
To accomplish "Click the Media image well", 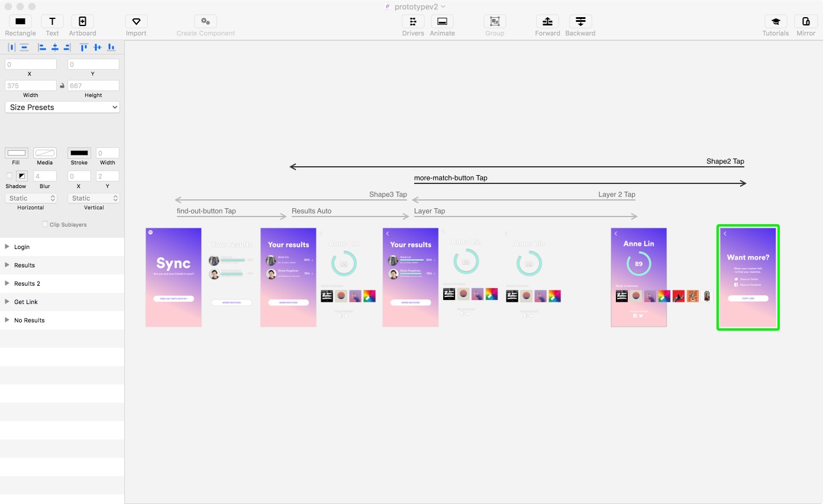I will pos(45,153).
